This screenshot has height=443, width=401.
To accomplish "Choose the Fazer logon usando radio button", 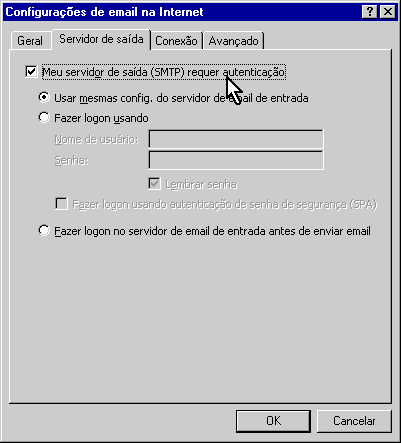I will [x=44, y=118].
